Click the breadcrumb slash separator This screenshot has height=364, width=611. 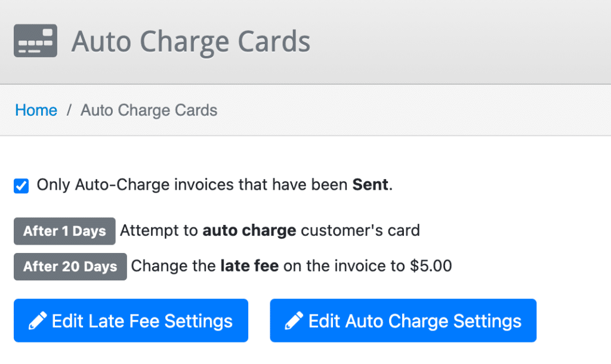[69, 110]
